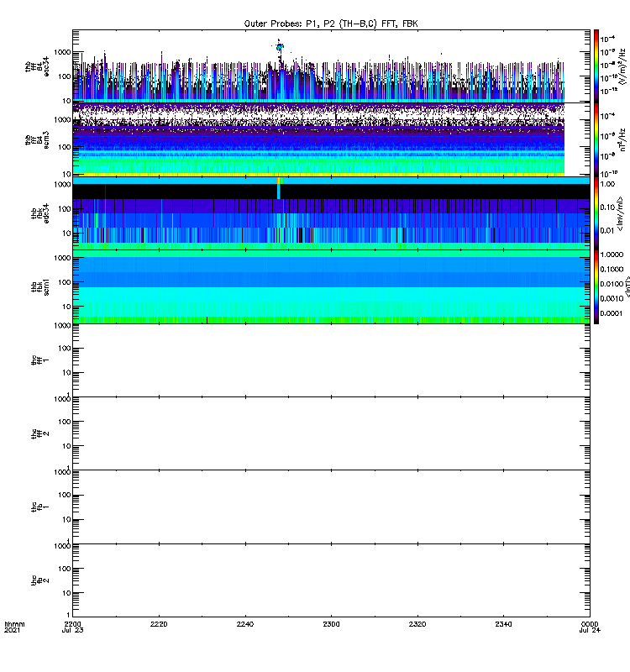Click the "100" y-axis tick of thb fbk scm1 panel
This screenshot has height=672, width=630.
pyautogui.click(x=65, y=282)
